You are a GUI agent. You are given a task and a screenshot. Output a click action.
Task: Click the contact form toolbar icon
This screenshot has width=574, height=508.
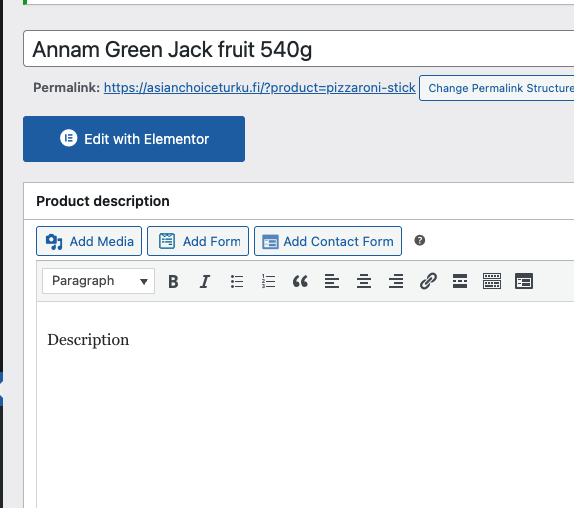click(x=524, y=281)
